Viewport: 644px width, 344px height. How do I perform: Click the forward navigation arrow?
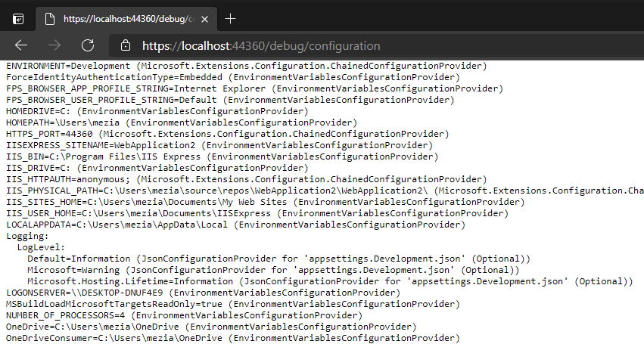54,45
